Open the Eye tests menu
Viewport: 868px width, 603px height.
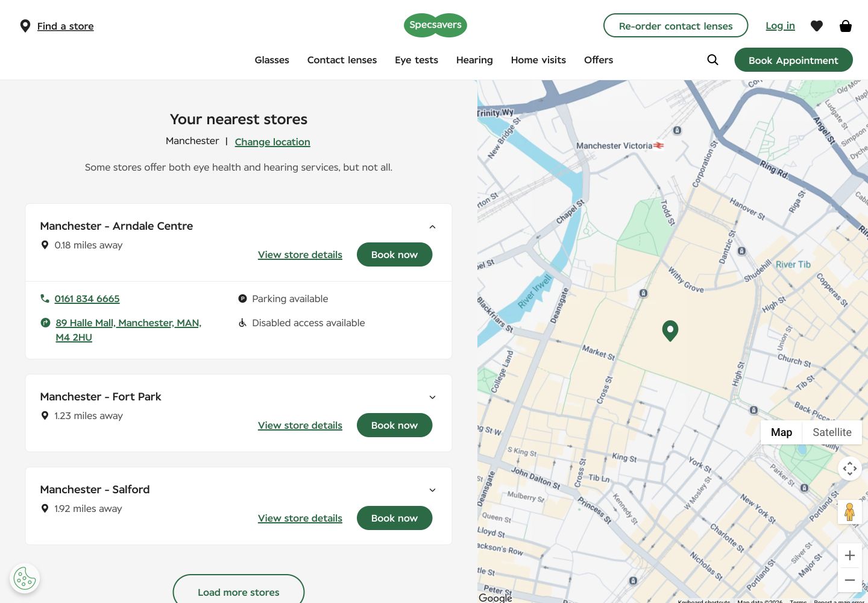(x=417, y=60)
